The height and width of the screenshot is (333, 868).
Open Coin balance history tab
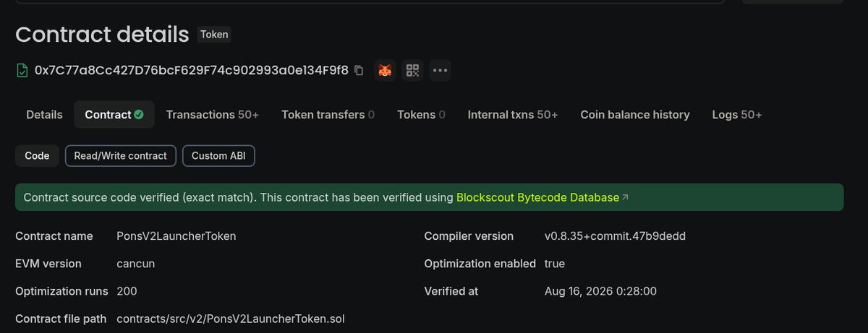pos(635,114)
